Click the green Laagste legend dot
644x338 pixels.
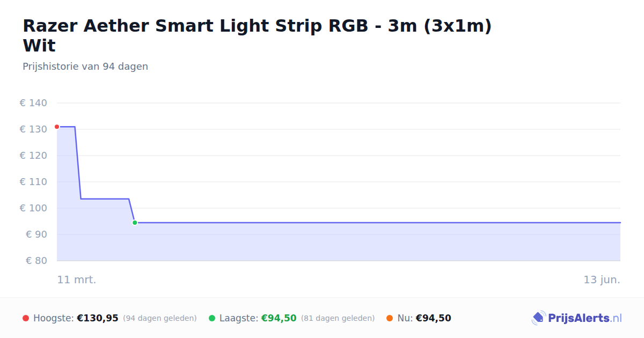[x=212, y=318]
